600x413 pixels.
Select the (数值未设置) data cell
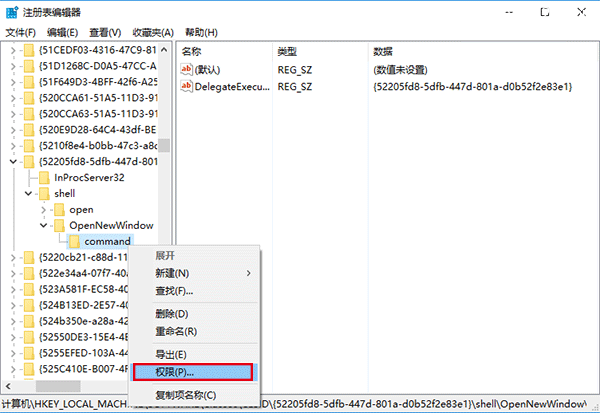400,70
